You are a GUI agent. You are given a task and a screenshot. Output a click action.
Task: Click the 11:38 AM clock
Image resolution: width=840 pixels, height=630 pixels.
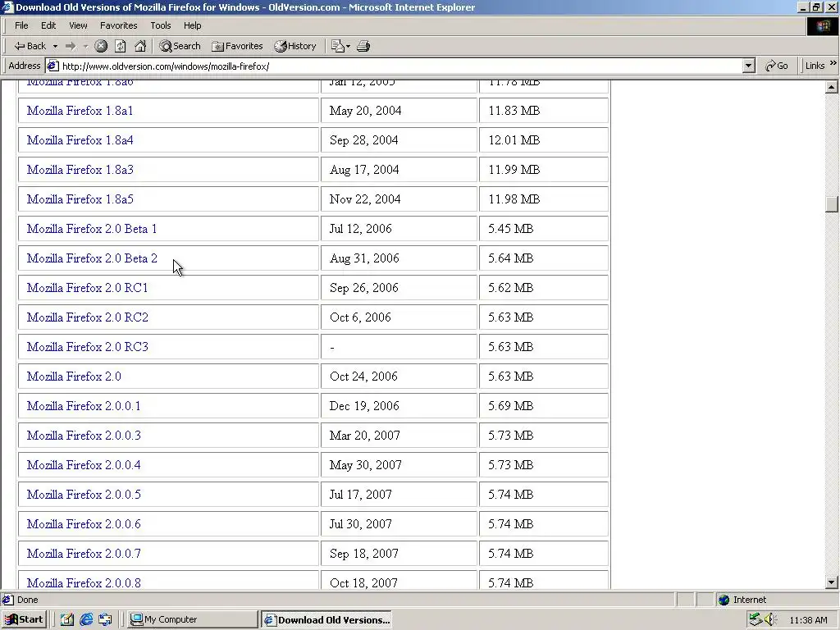pos(808,620)
